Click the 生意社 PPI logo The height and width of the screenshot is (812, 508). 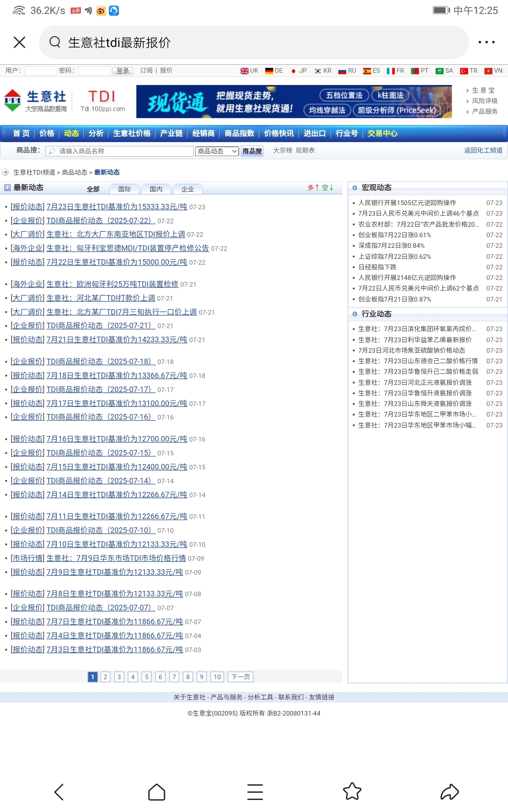click(x=35, y=101)
